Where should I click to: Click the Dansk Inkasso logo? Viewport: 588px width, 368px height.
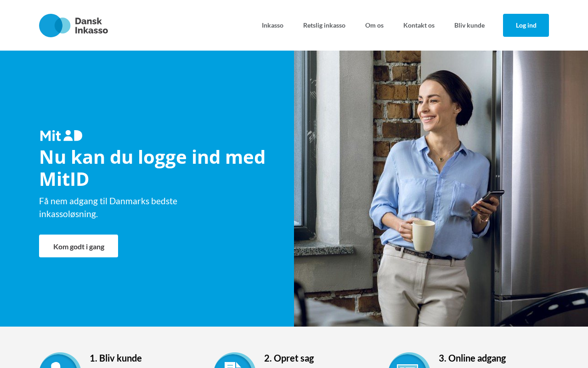(x=73, y=25)
